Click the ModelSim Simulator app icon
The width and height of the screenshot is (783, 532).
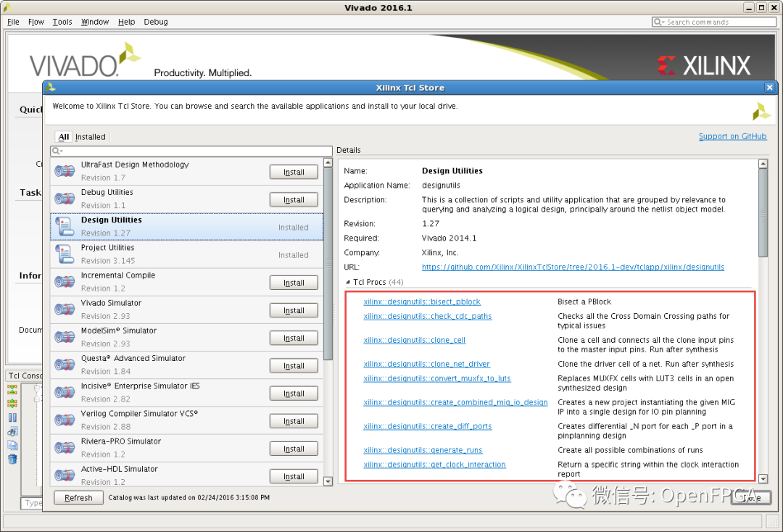[65, 337]
